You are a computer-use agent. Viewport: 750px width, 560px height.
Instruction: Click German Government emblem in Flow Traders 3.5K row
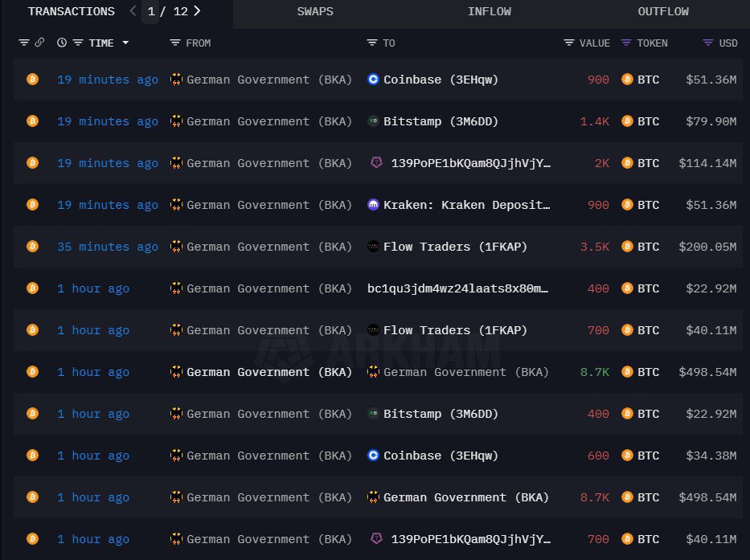pyautogui.click(x=177, y=247)
